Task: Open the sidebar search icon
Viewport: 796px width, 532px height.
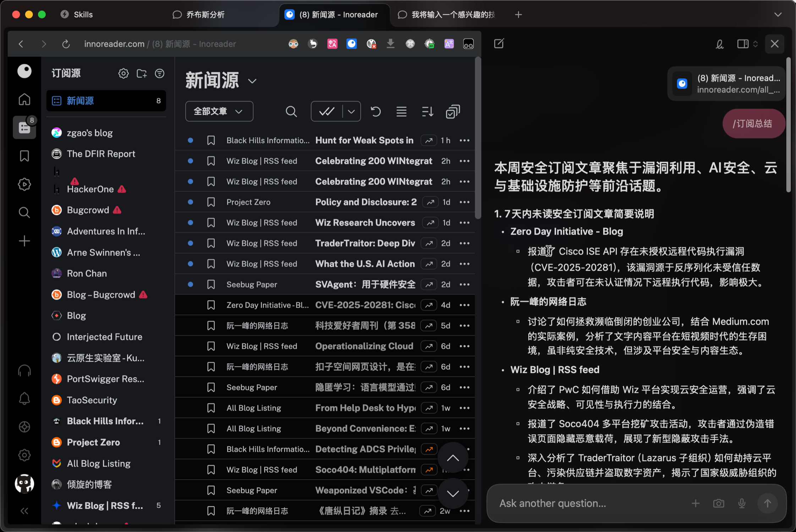Action: tap(24, 213)
